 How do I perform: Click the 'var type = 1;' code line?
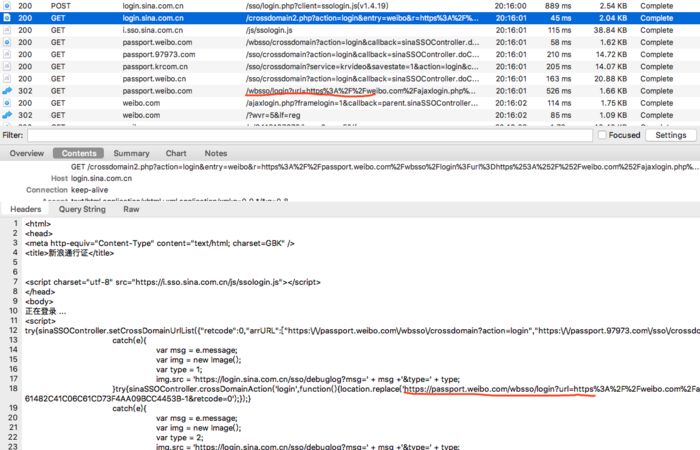pyautogui.click(x=179, y=370)
